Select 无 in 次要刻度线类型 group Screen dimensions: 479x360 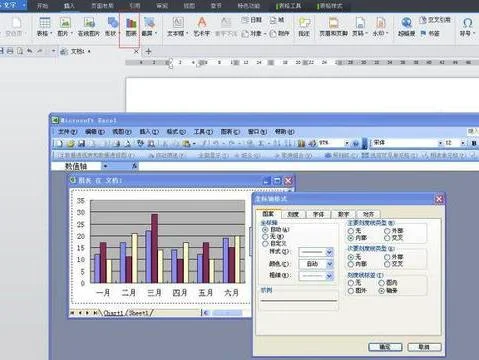click(350, 257)
